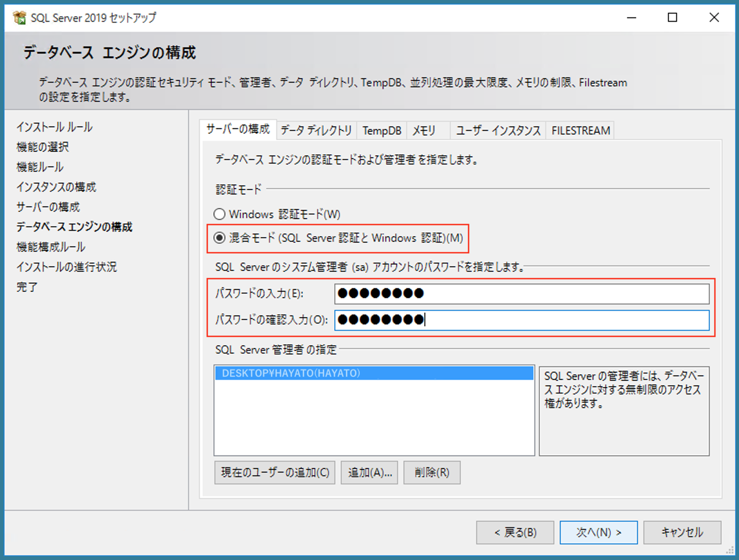Select DESKTOP¥HAYATO(HAYATO) administrator entry
The image size is (739, 560).
(374, 373)
